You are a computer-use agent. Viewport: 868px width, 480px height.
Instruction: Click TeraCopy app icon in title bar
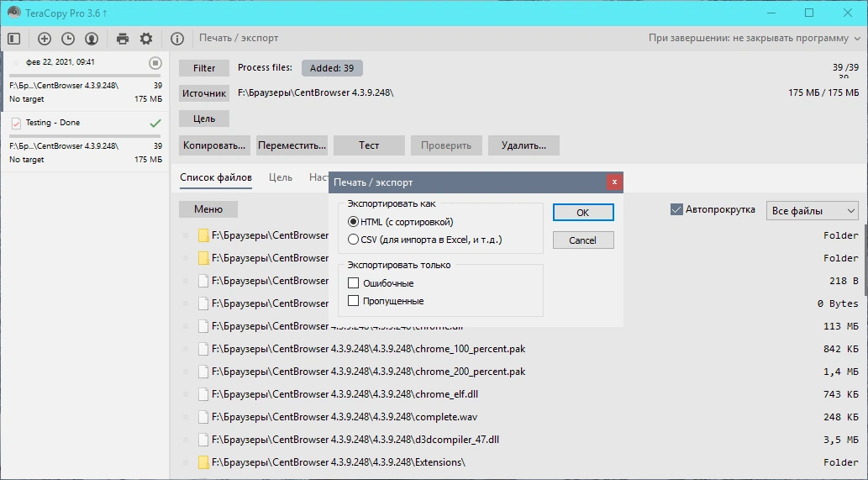coord(13,12)
